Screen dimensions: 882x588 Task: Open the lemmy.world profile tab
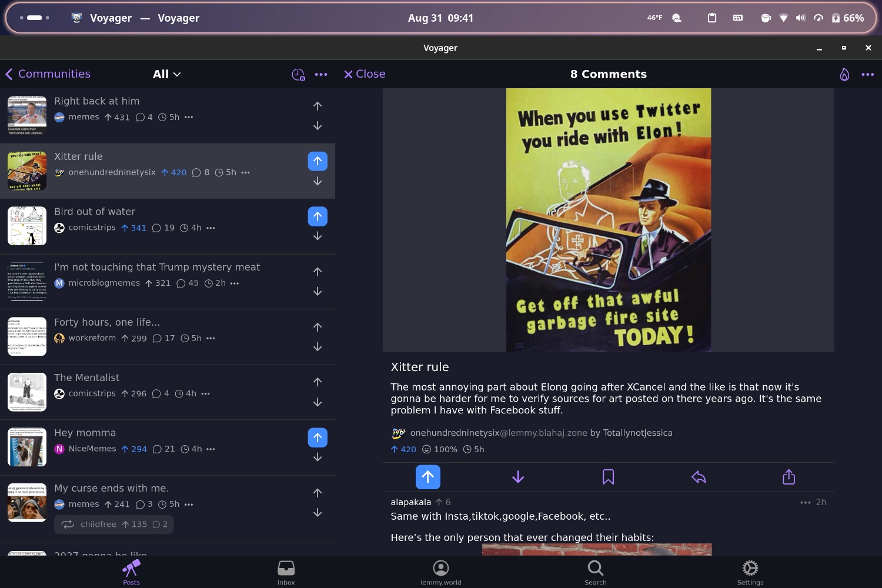(x=441, y=572)
